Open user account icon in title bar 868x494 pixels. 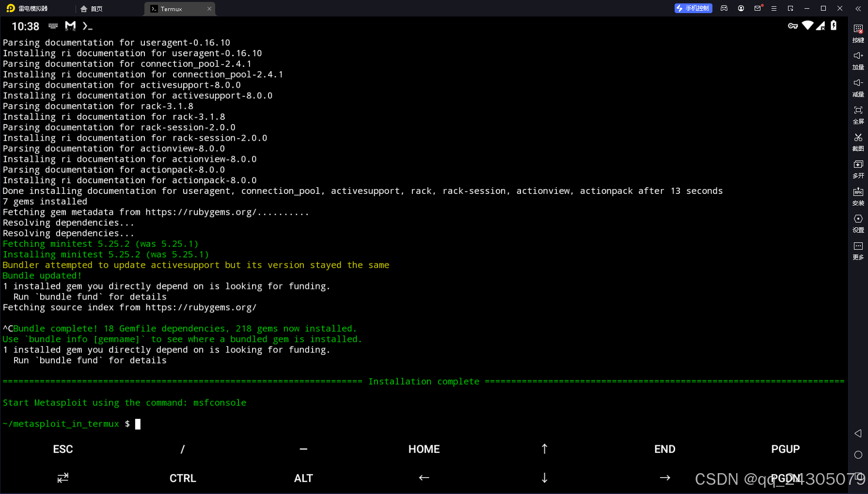(741, 8)
